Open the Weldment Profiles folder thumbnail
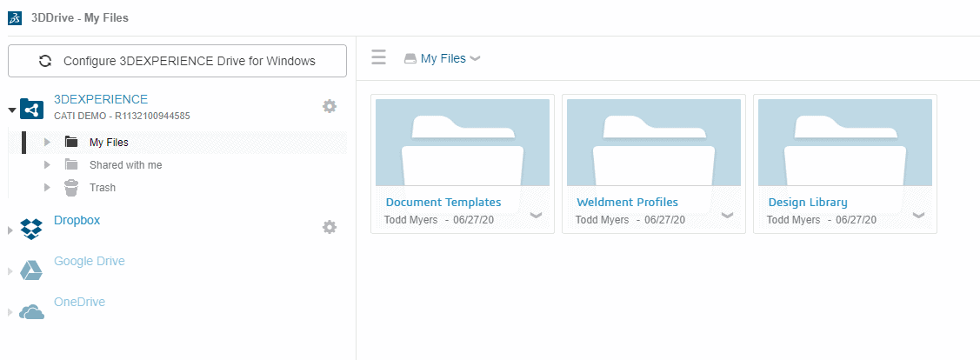This screenshot has width=980, height=360. pyautogui.click(x=654, y=143)
